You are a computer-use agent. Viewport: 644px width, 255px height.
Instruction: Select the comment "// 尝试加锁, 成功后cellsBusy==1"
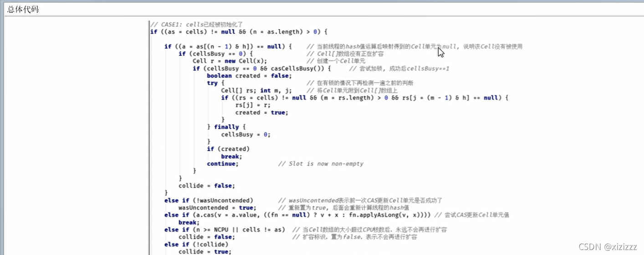coord(399,68)
